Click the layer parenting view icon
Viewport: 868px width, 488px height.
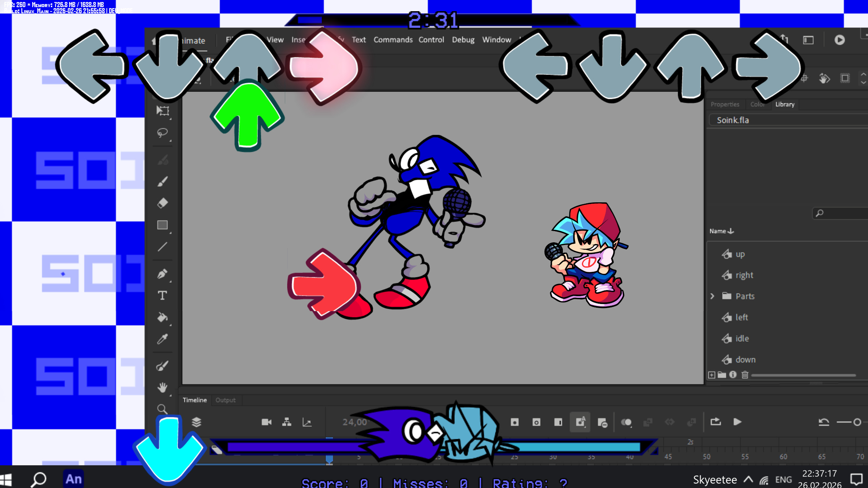tap(287, 422)
